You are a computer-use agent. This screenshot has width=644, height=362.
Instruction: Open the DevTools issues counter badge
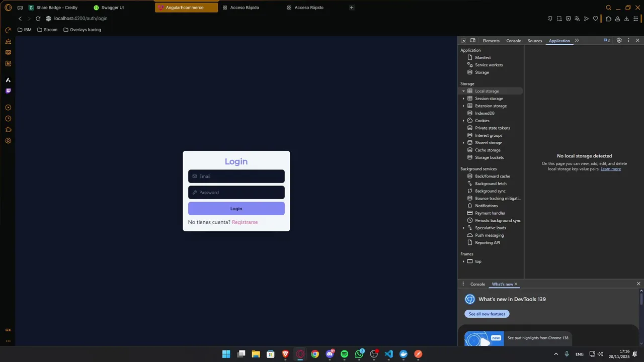[x=607, y=41]
